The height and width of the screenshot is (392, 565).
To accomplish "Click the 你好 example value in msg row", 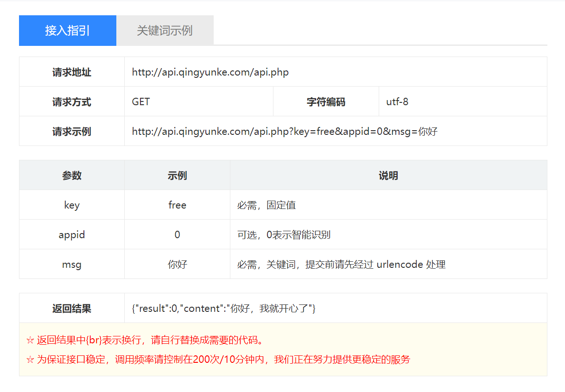I will click(177, 265).
